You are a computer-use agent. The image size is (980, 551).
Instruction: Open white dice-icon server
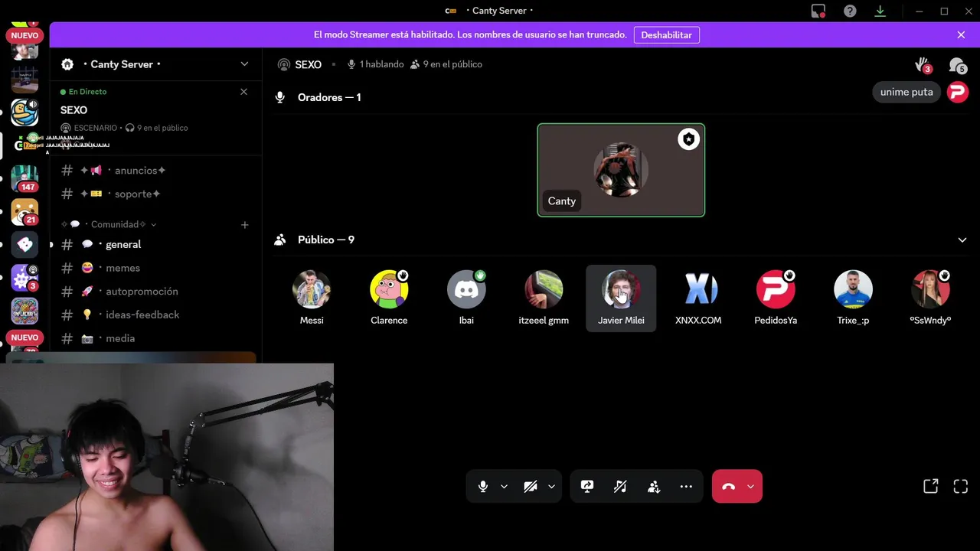24,244
